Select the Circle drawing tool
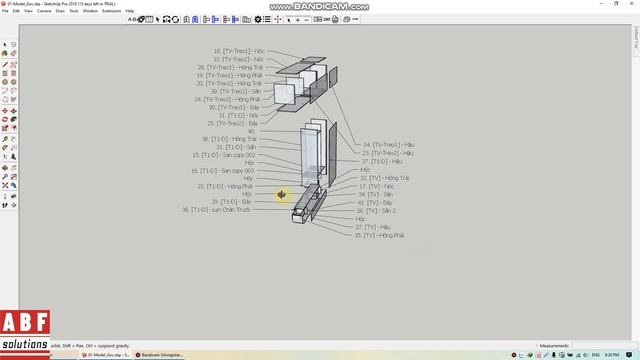Screen dimensions: 640x360 [5, 82]
